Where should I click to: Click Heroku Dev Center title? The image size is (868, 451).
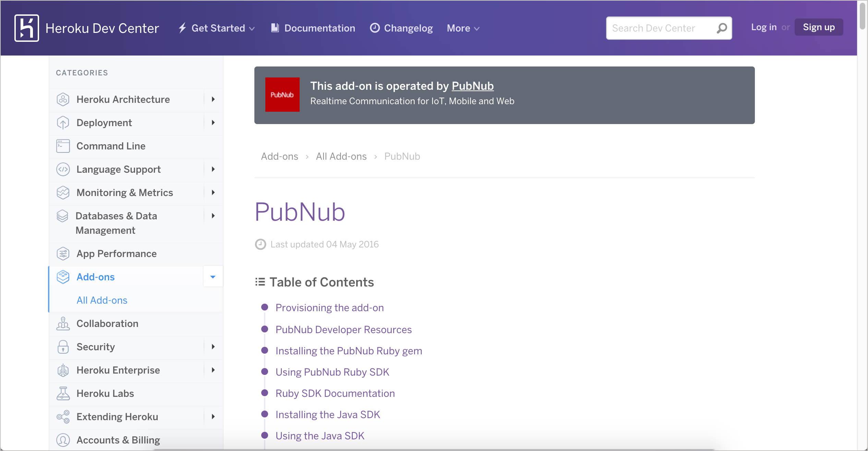(x=102, y=28)
